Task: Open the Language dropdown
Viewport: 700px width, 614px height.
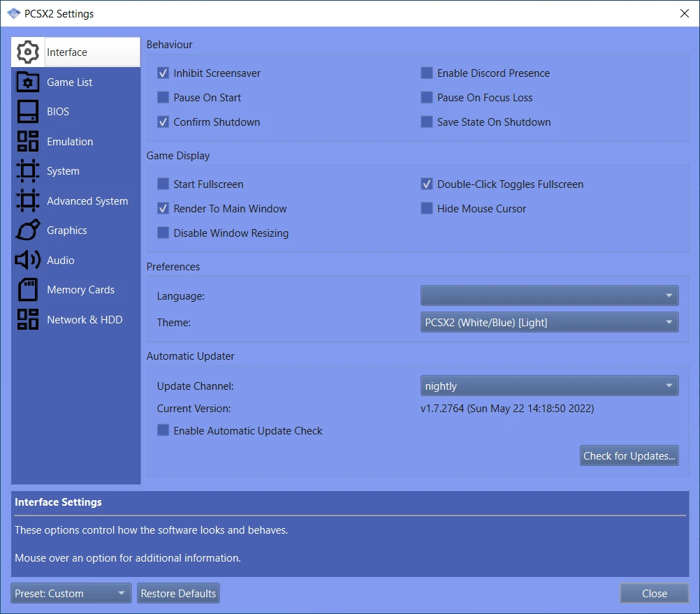Action: (549, 295)
